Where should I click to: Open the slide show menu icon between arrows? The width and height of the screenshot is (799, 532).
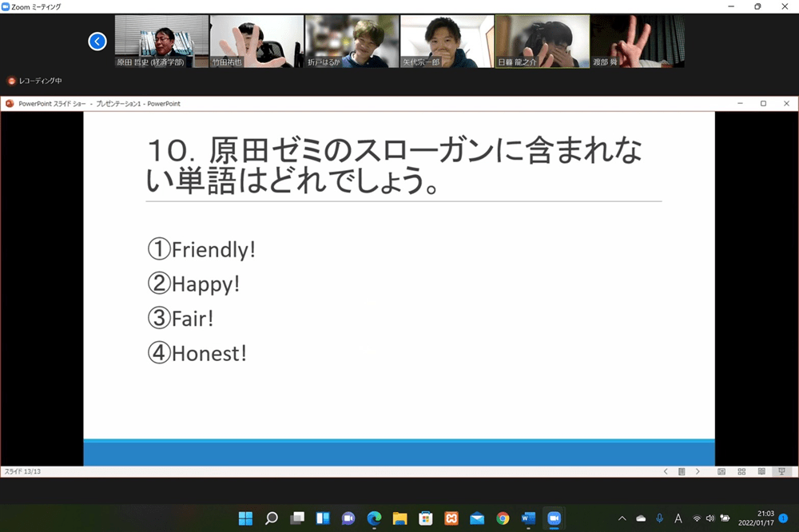tap(682, 471)
